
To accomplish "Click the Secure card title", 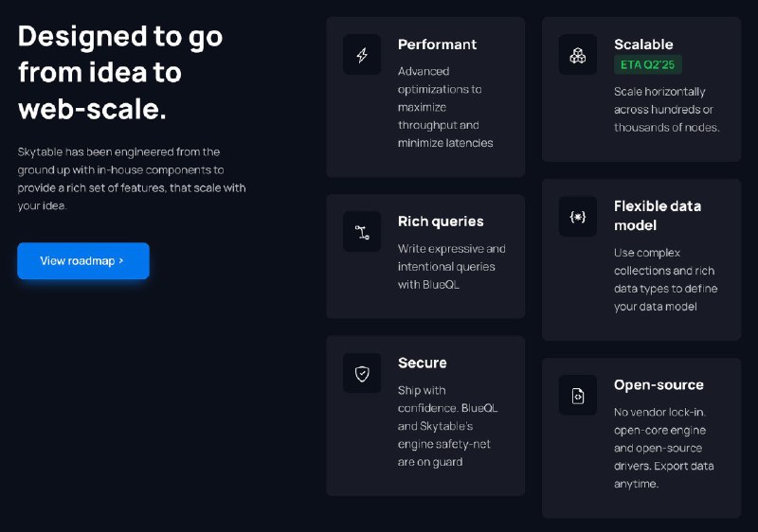I will coord(422,364).
